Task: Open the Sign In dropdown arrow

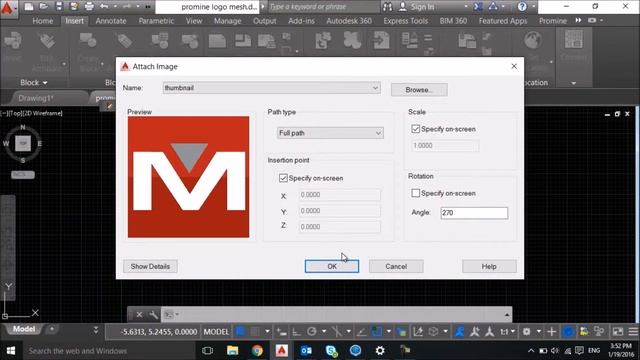Action: (x=466, y=7)
